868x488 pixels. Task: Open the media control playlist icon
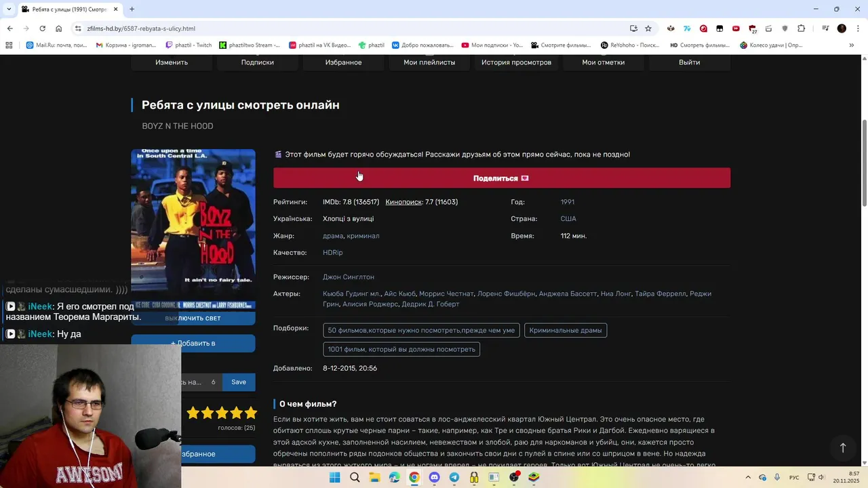[825, 28]
